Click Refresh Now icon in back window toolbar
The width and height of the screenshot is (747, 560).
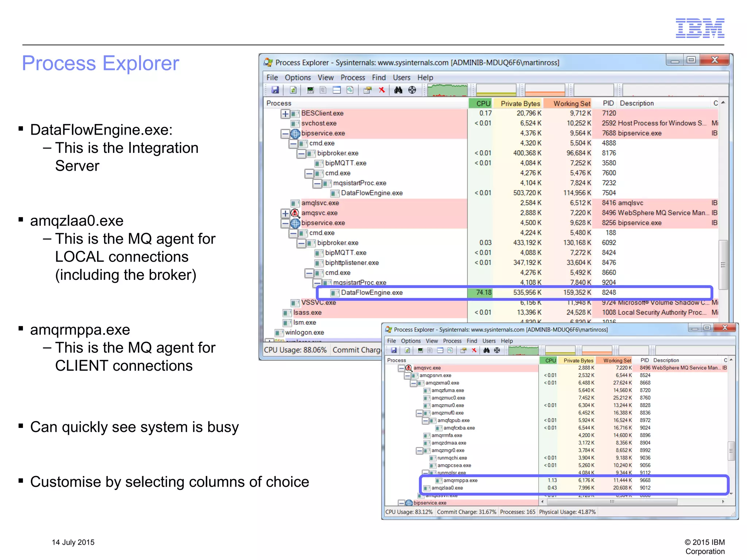coord(293,90)
